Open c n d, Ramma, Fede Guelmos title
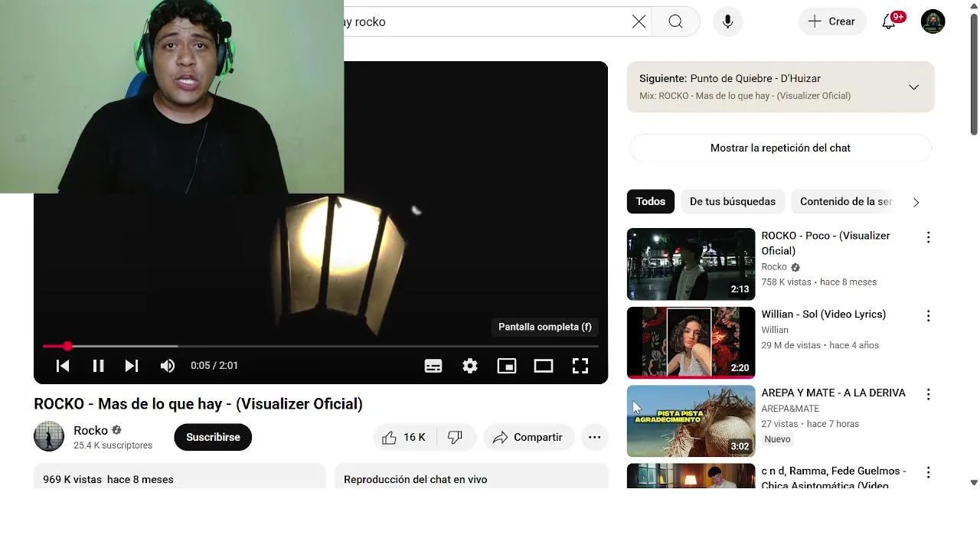 [834, 478]
